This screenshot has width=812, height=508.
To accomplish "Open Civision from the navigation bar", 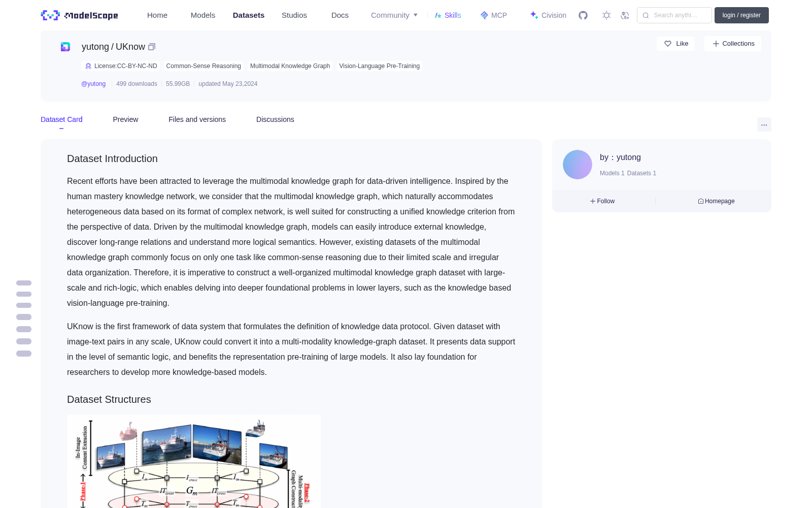I will click(x=548, y=15).
